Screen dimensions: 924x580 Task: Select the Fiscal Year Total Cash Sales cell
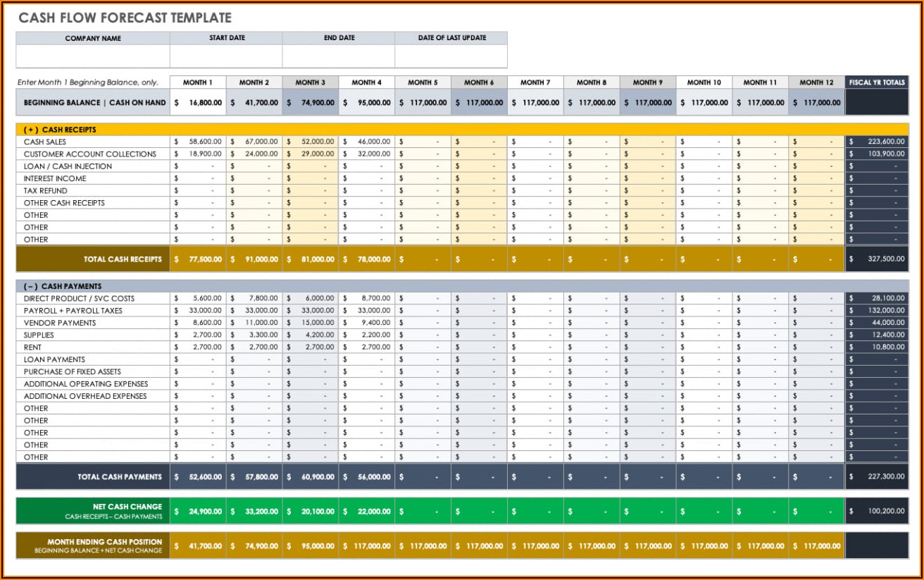tap(877, 142)
